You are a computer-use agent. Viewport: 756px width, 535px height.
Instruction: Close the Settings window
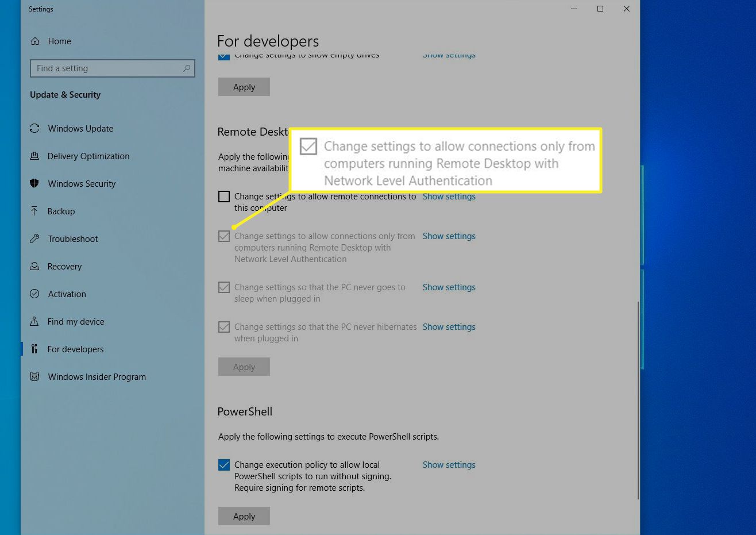coord(627,9)
